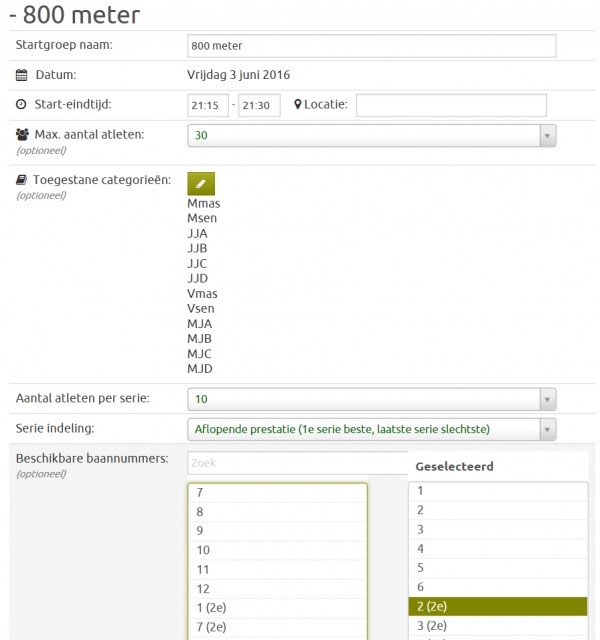Image resolution: width=600 pixels, height=640 pixels.
Task: Select lane 7 in the available list
Action: tap(277, 493)
